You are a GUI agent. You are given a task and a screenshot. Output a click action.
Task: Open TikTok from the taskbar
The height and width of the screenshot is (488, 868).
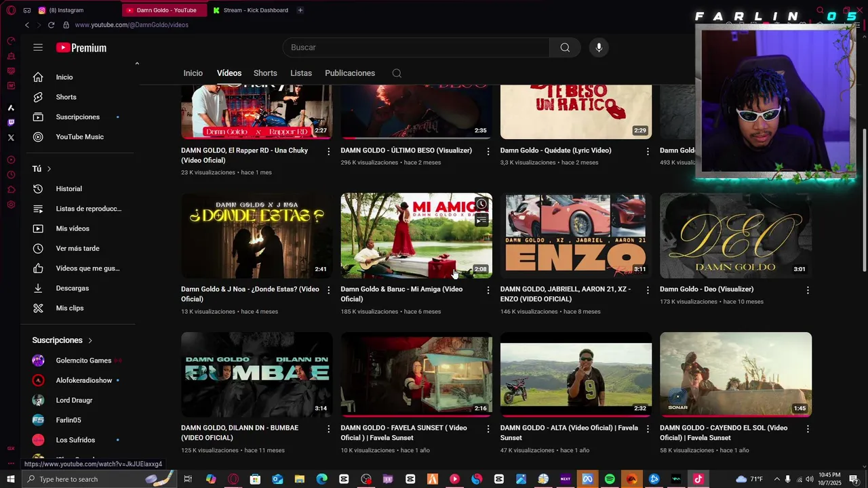click(698, 479)
